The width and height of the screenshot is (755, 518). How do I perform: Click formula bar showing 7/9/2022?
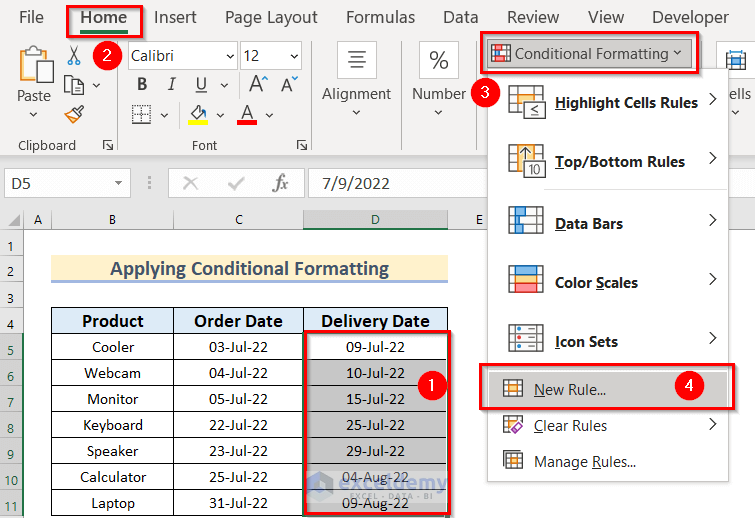[398, 183]
